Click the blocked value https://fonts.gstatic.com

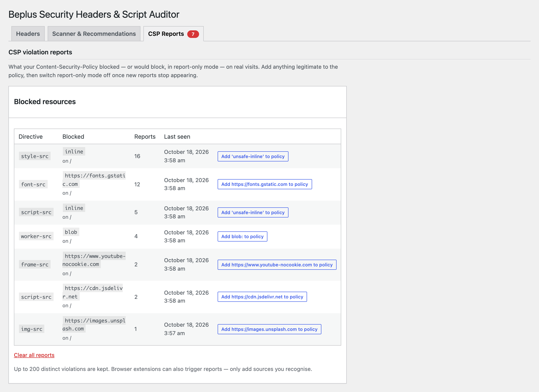click(x=94, y=180)
